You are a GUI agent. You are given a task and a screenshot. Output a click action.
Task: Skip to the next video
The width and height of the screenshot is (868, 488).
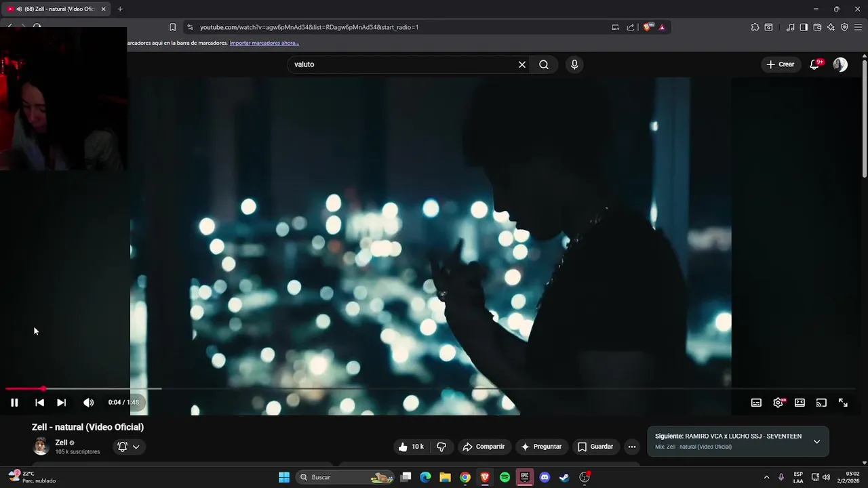pyautogui.click(x=61, y=403)
